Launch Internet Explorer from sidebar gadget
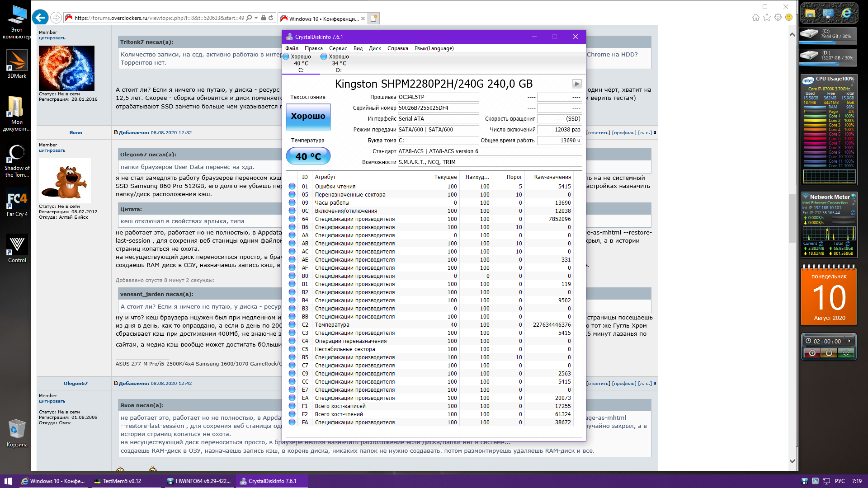 [x=846, y=13]
